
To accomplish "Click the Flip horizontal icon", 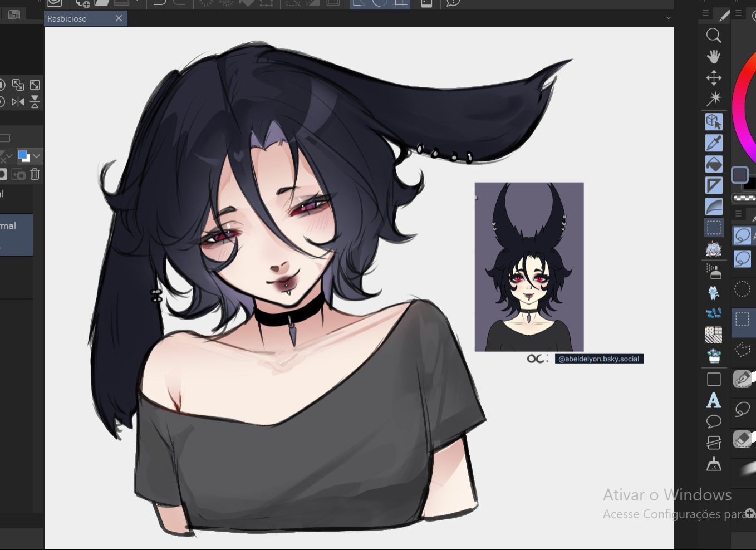I will (18, 102).
